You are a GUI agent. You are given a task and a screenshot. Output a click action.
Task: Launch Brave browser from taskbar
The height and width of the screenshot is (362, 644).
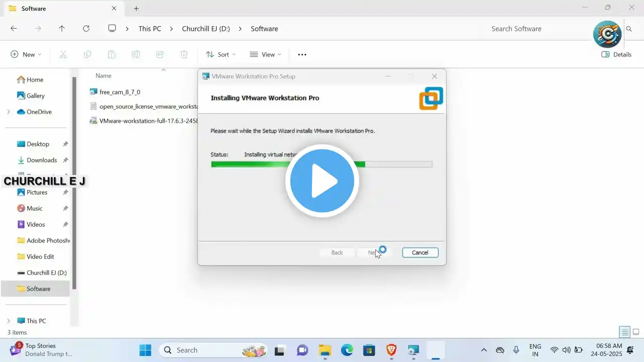[391, 350]
